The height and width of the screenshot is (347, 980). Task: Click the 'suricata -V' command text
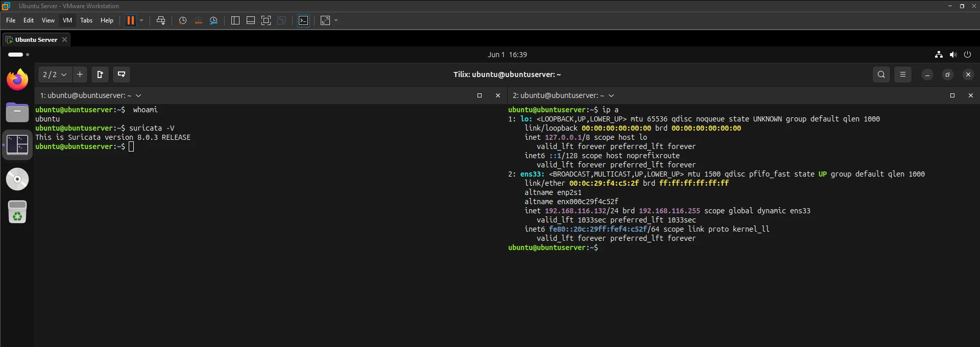pos(152,128)
